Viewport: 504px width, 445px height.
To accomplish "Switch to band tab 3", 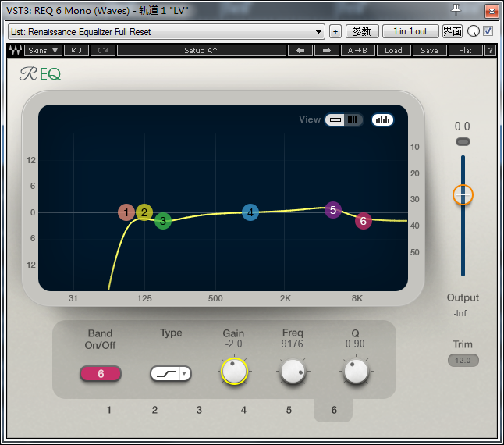I will point(199,410).
